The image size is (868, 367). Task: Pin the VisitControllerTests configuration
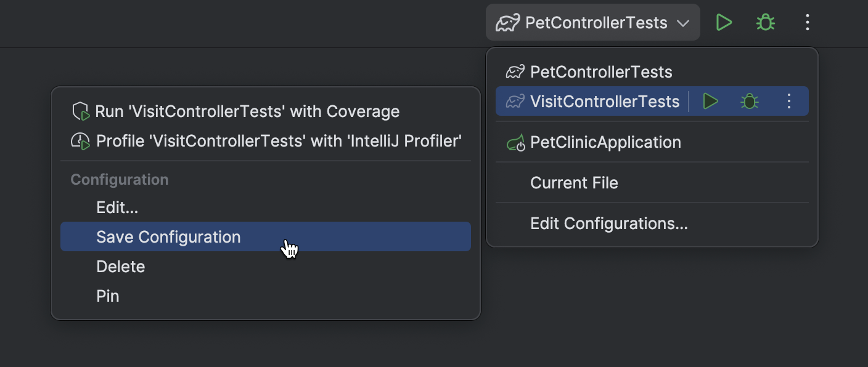[108, 296]
